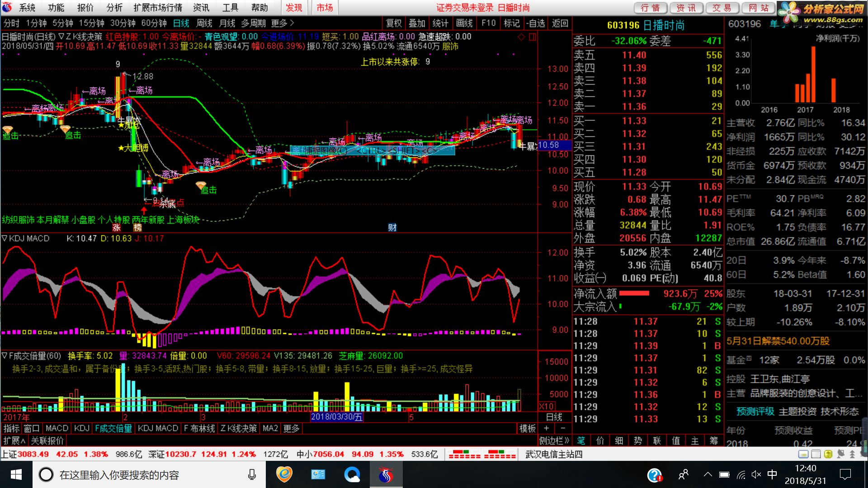Image resolution: width=868 pixels, height=488 pixels.
Task: Open the 帮助 menu
Action: pos(259,8)
